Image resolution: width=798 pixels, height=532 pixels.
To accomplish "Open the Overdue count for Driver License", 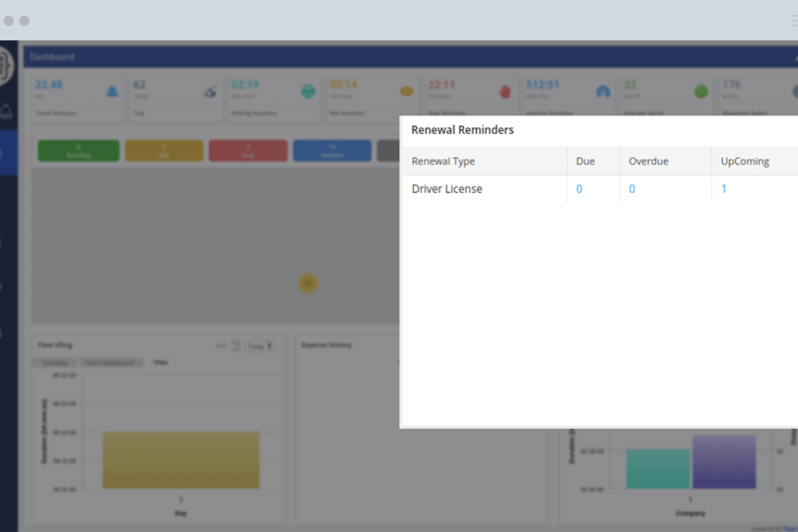I will coord(632,189).
